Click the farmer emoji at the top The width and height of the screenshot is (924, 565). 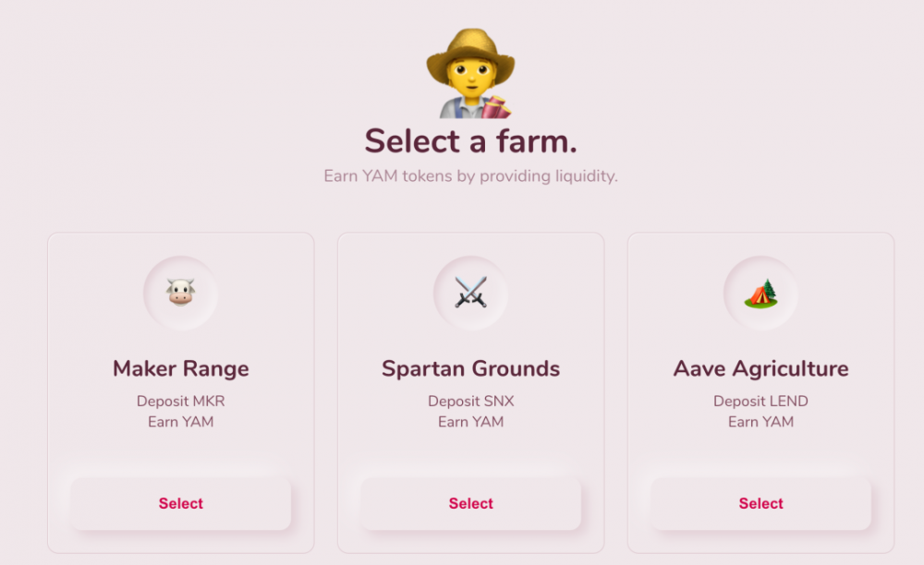click(470, 74)
